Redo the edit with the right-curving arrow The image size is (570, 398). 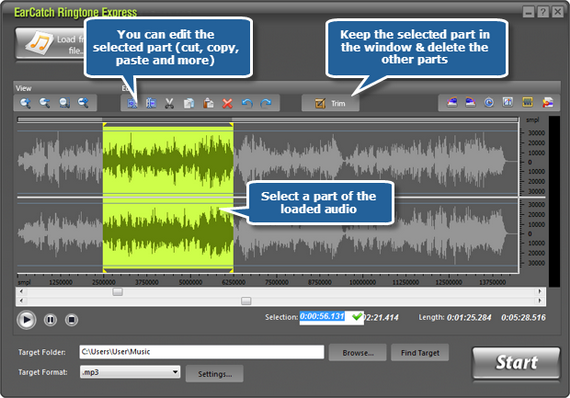click(x=266, y=103)
